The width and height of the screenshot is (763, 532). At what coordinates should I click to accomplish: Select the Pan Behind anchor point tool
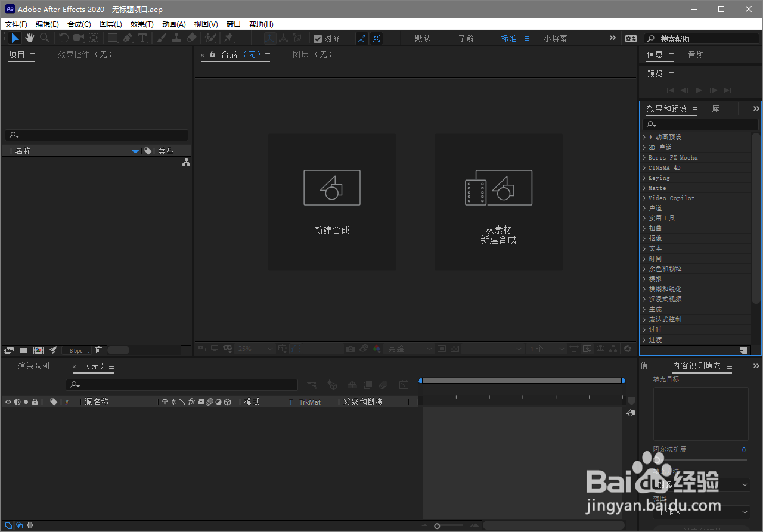click(x=94, y=38)
